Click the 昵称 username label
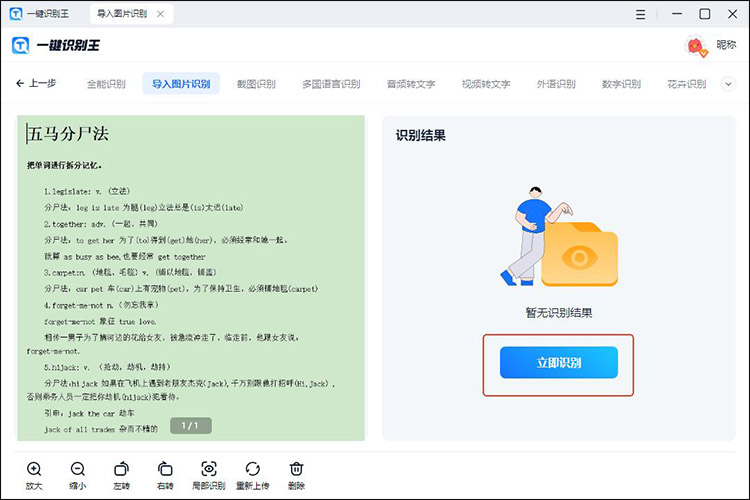This screenshot has height=500, width=750. point(726,44)
